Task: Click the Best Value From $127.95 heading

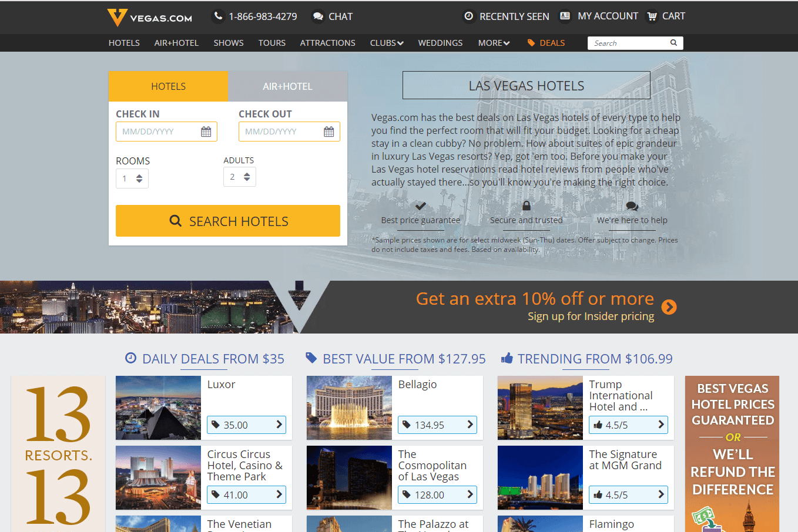Action: 404,359
